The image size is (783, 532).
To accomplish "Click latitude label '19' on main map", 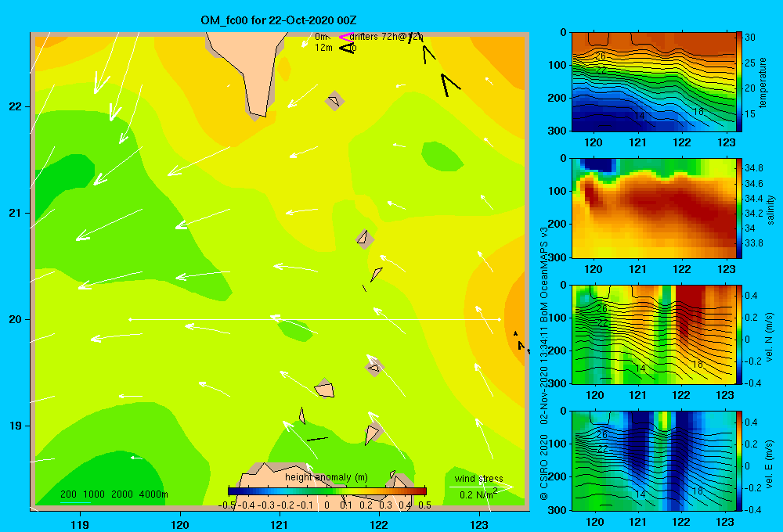I will [x=16, y=426].
